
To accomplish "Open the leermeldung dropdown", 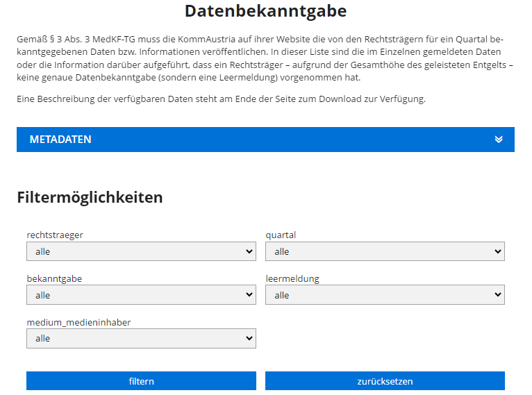I will coord(385,294).
